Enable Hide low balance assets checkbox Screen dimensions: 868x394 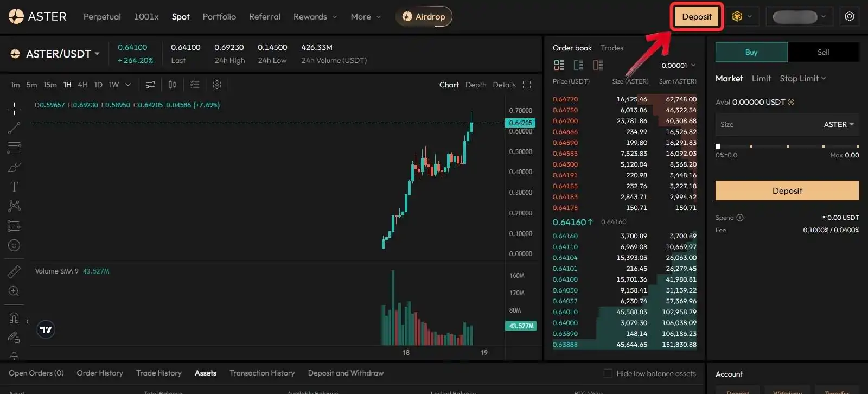click(608, 373)
